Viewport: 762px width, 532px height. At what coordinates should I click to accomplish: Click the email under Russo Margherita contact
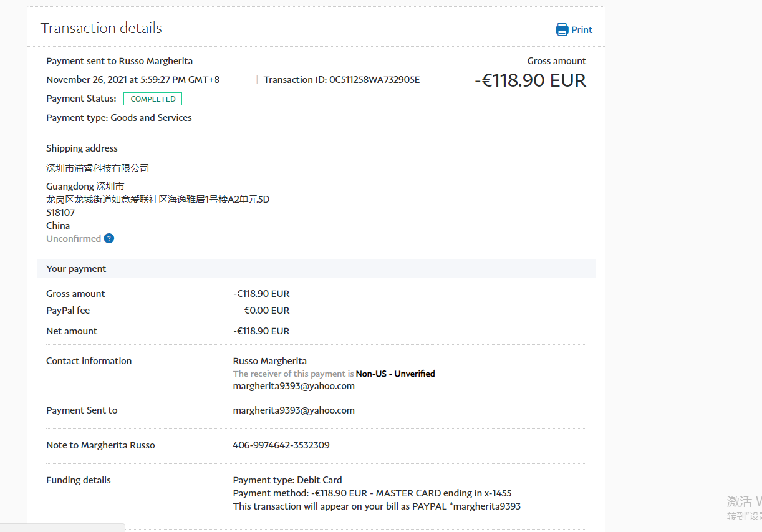click(294, 386)
